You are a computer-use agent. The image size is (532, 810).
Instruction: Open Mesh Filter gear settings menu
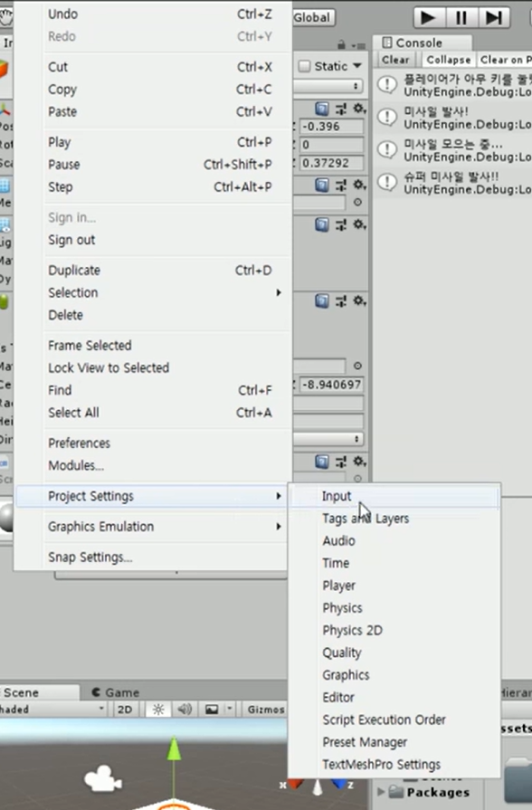pos(359,185)
